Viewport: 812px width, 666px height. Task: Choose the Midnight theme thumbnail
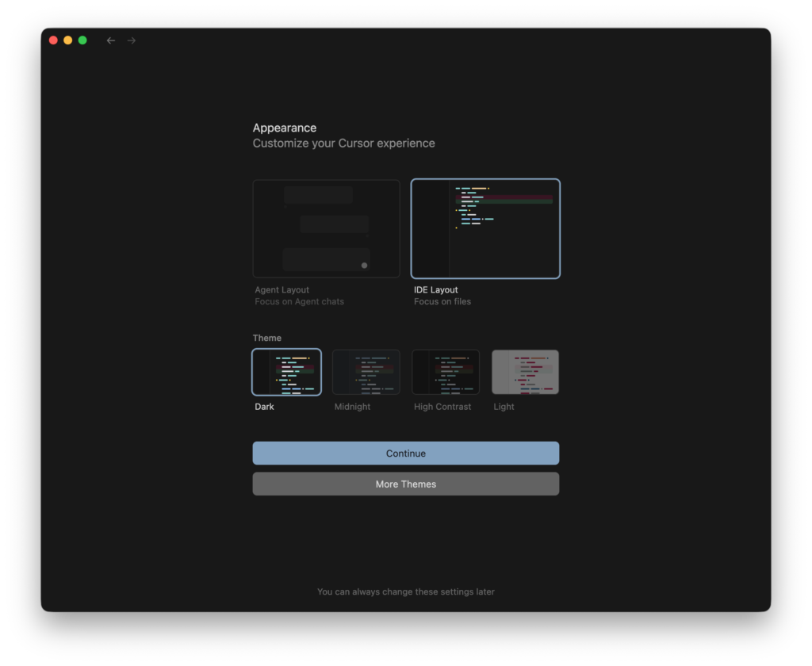(x=366, y=372)
